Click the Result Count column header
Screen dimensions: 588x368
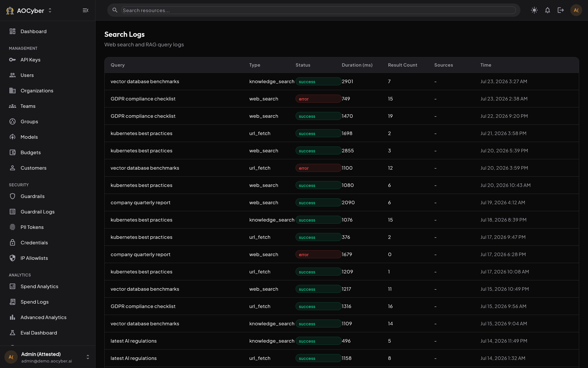click(402, 65)
